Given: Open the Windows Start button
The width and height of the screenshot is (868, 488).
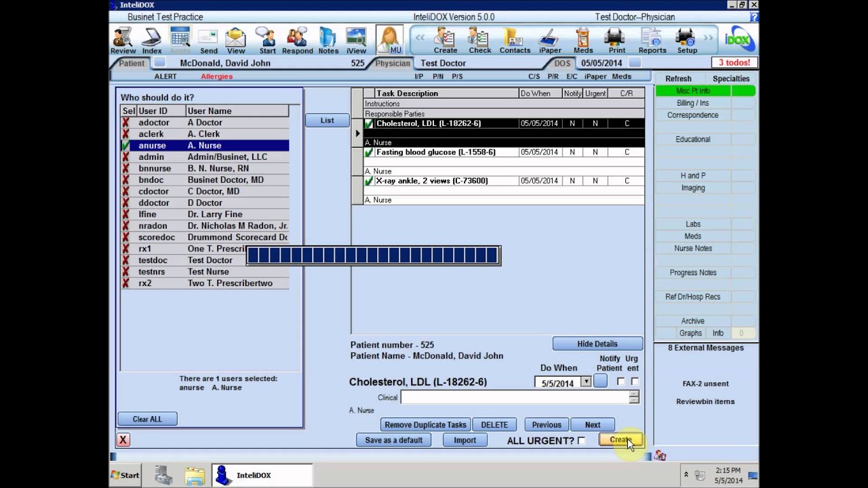Looking at the screenshot, I should click(x=125, y=475).
